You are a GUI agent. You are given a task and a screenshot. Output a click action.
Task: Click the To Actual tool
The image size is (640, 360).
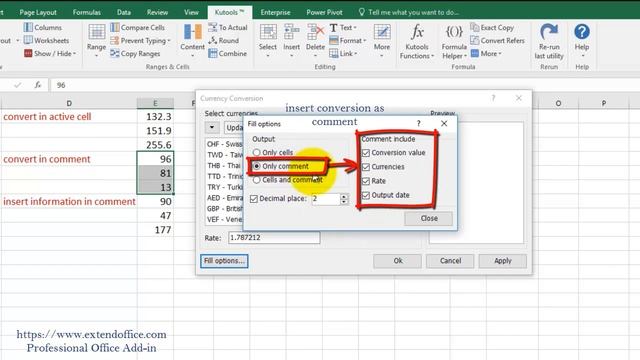tap(228, 27)
